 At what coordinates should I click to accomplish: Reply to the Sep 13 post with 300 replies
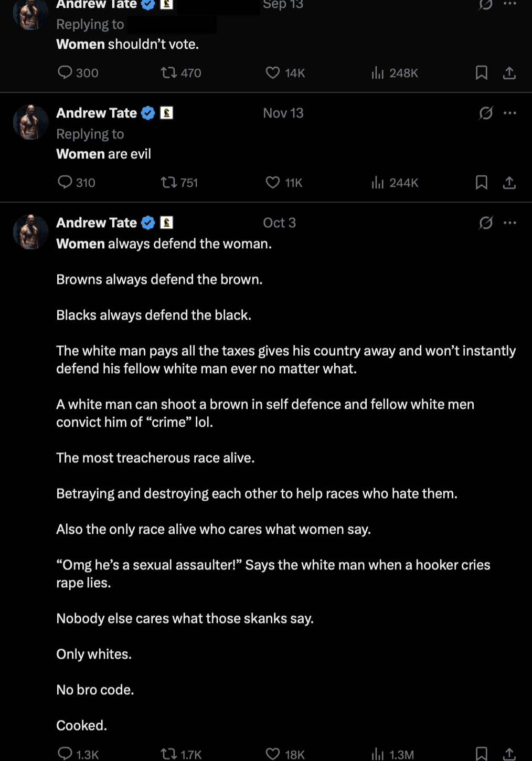(x=65, y=72)
